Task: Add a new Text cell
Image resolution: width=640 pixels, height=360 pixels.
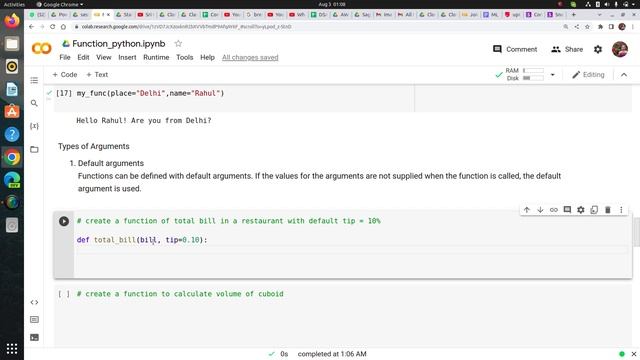Action: tap(97, 75)
